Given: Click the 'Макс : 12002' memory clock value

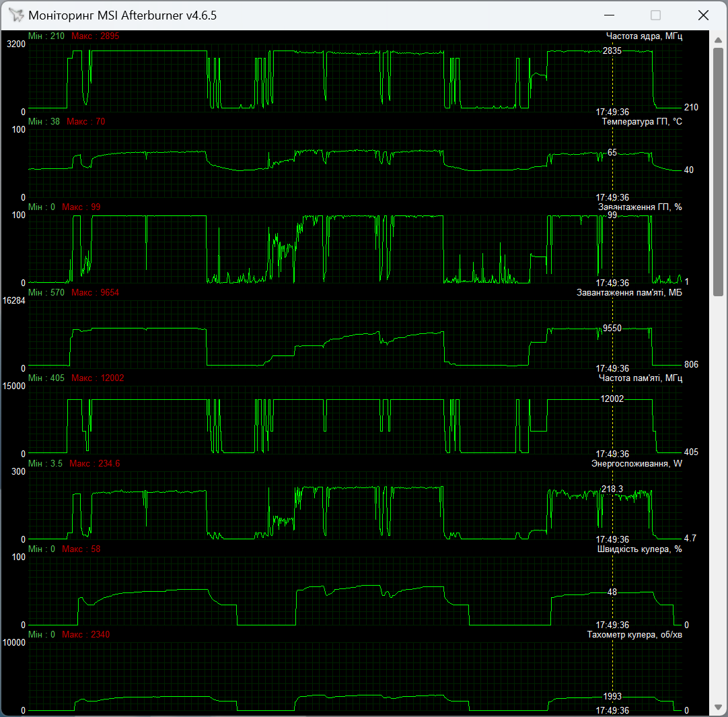Looking at the screenshot, I should 98,378.
